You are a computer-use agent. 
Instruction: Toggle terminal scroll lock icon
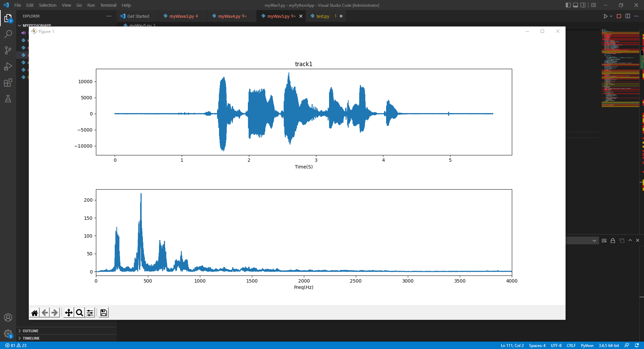tap(613, 241)
